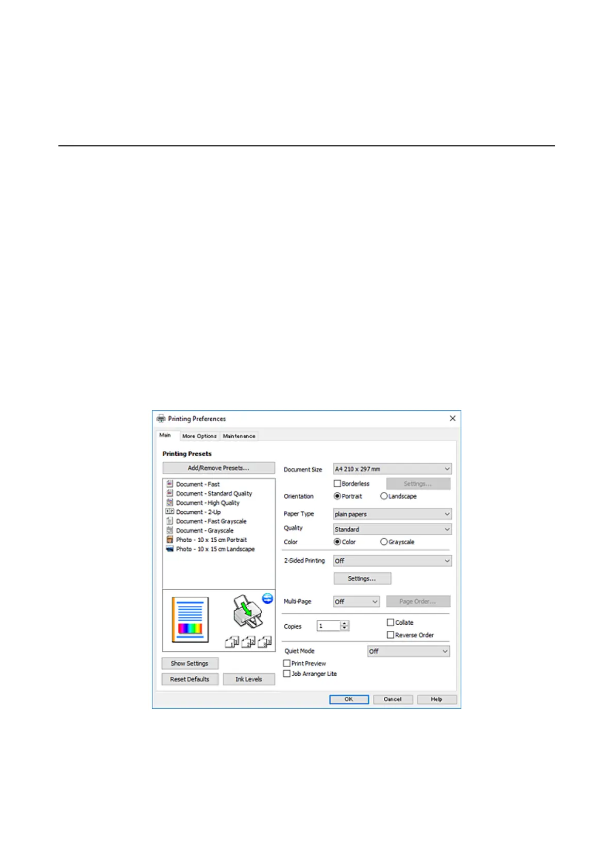
Task: Enable Print Preview checkbox
Action: (287, 663)
